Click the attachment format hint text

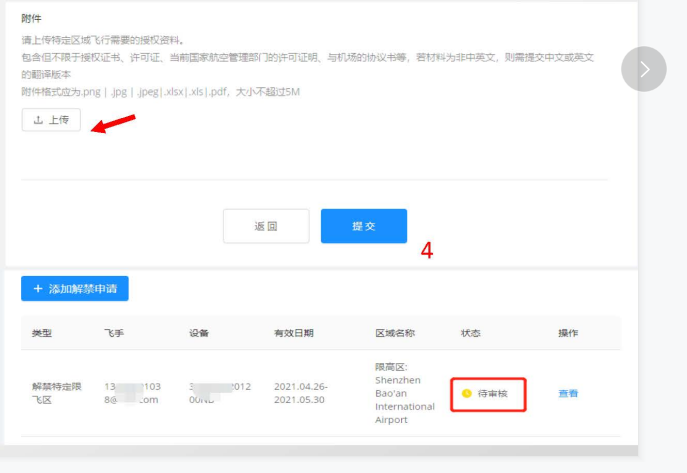coord(160,92)
